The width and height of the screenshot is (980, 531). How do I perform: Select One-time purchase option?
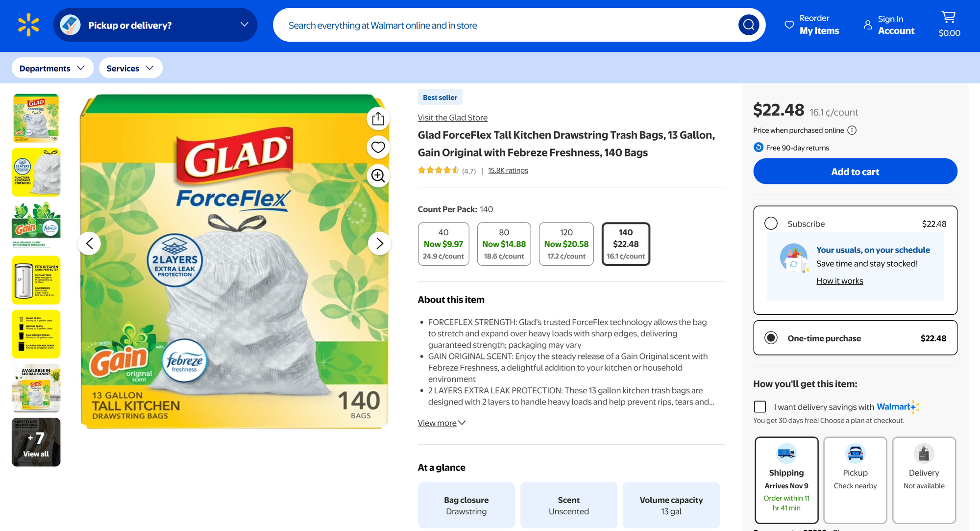pos(771,338)
